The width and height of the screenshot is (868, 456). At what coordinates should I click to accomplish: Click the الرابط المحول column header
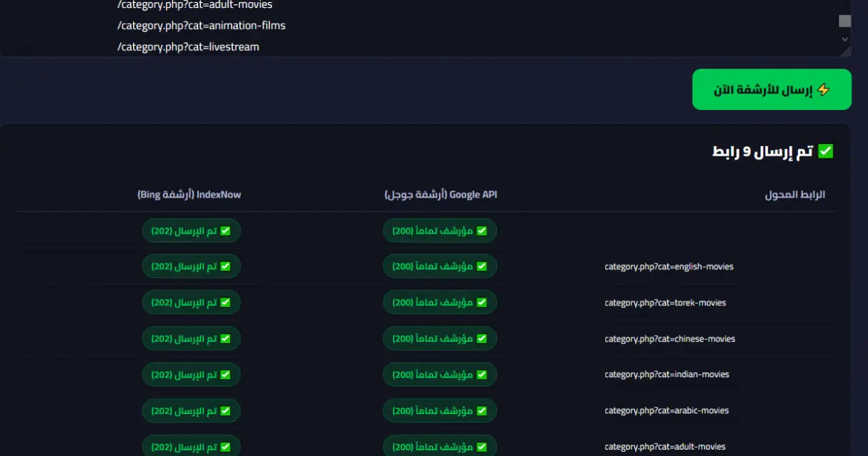point(795,195)
